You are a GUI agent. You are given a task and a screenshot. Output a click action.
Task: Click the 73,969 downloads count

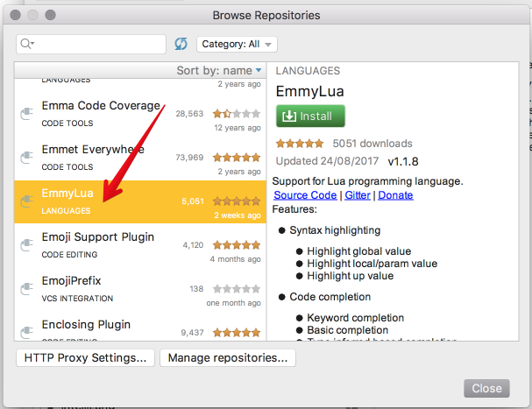[x=189, y=158]
